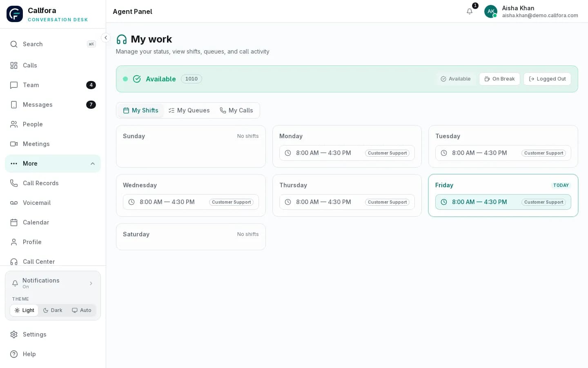Click Saturday's No shifts text
This screenshot has width=588, height=368.
click(x=248, y=234)
